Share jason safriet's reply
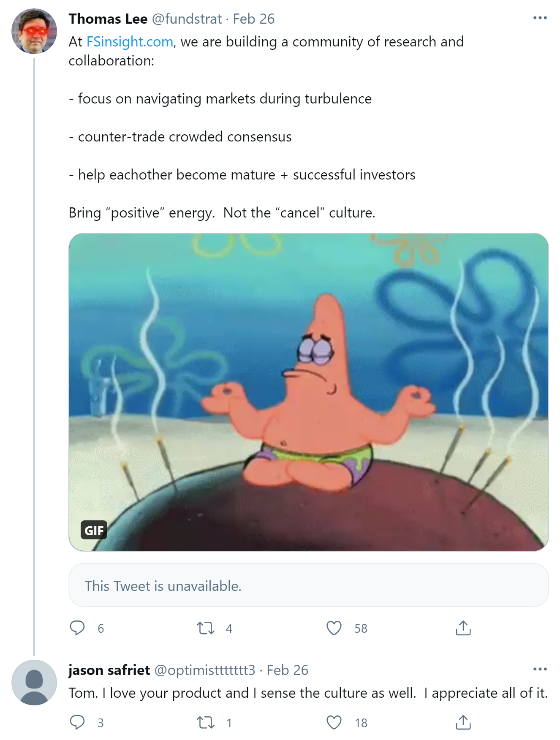The image size is (560, 740). (463, 723)
